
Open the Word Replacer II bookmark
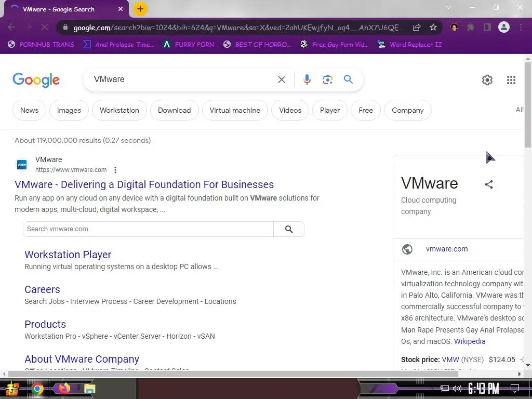(409, 45)
